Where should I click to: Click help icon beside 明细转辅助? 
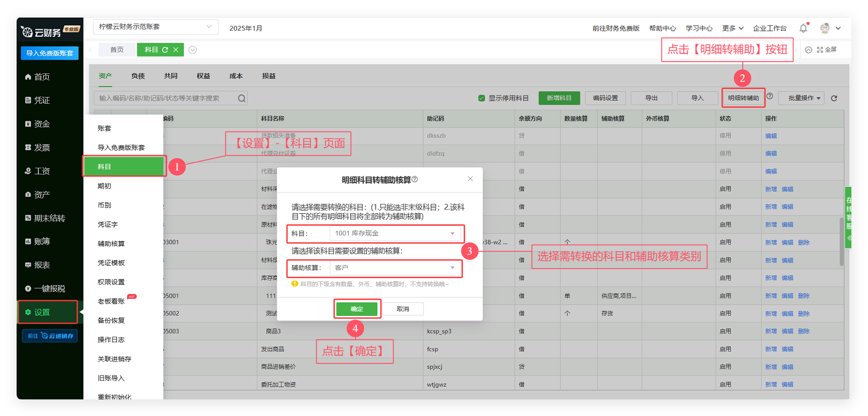tap(770, 96)
